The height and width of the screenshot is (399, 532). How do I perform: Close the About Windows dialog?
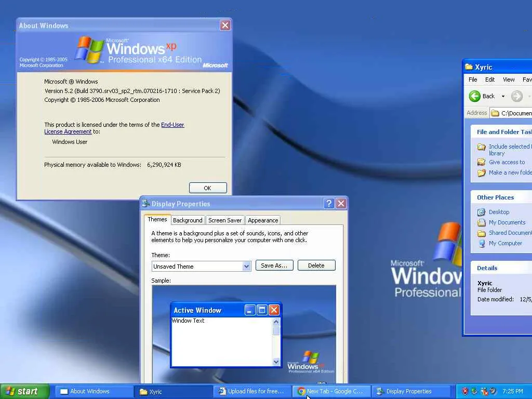(x=225, y=25)
